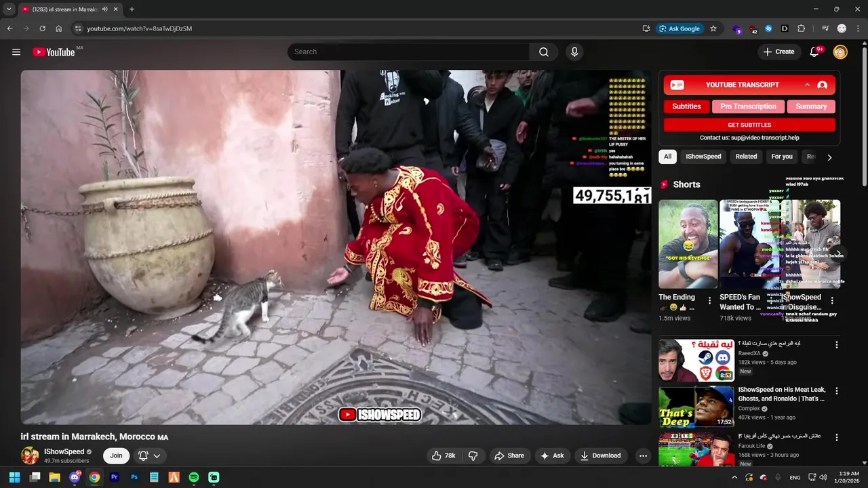View site information icon in address bar
The height and width of the screenshot is (488, 868).
(78, 28)
